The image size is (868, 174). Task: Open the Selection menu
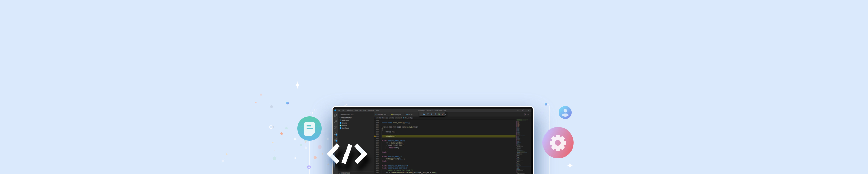(x=350, y=110)
